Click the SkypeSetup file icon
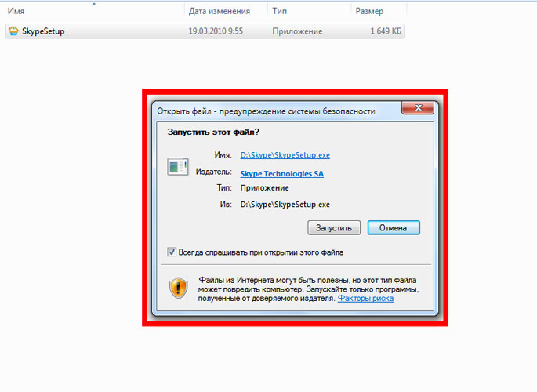Viewport: 537px width, 392px height. 13,31
